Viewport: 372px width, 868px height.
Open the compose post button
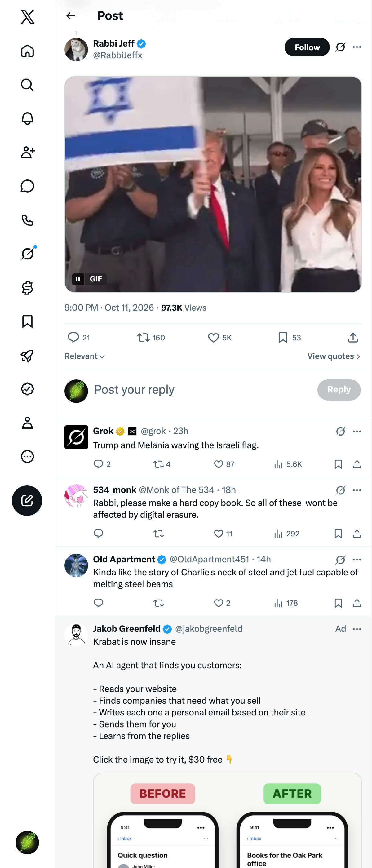tap(27, 500)
